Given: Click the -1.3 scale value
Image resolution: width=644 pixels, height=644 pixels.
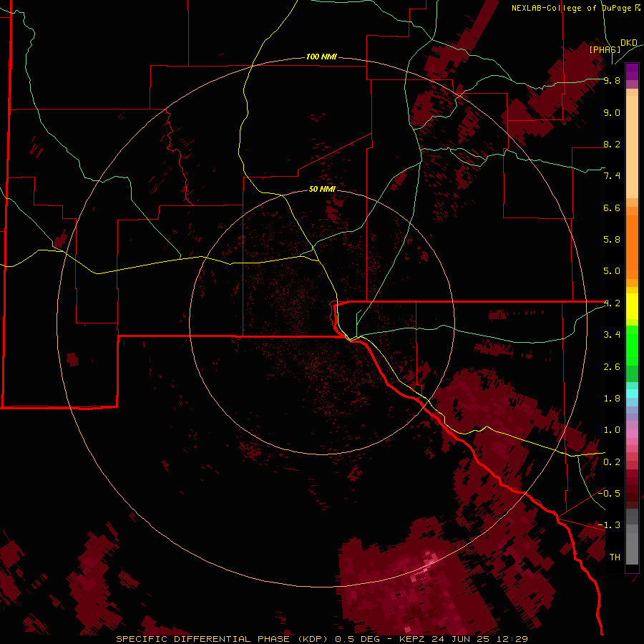Looking at the screenshot, I should point(609,525).
